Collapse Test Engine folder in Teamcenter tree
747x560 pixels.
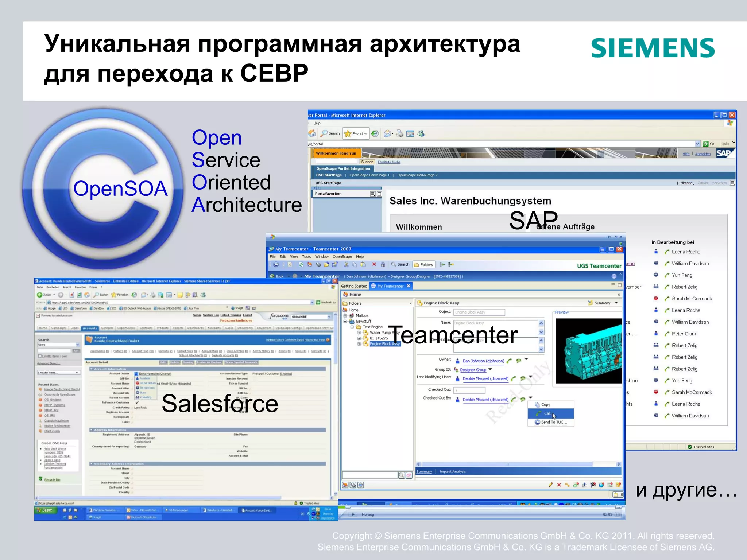pyautogui.click(x=352, y=327)
